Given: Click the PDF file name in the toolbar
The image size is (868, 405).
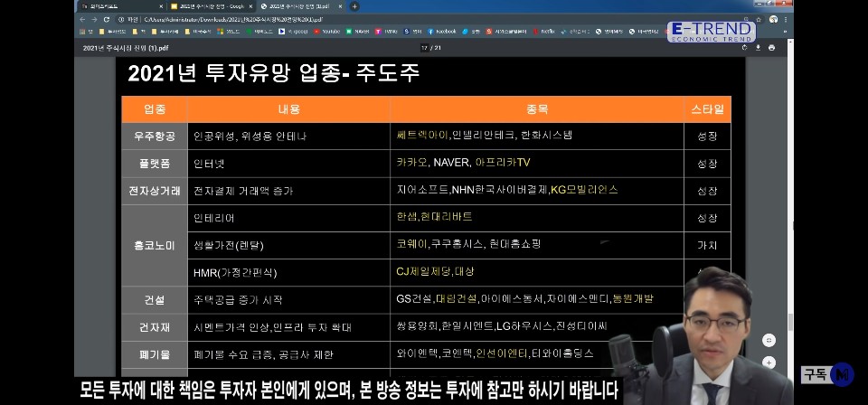Looking at the screenshot, I should tap(126, 48).
